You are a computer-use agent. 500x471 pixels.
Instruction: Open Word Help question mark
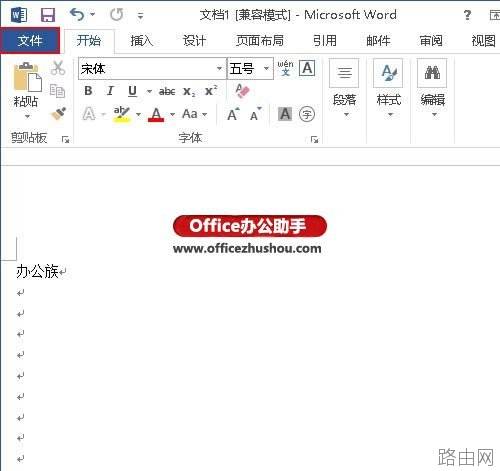click(467, 15)
